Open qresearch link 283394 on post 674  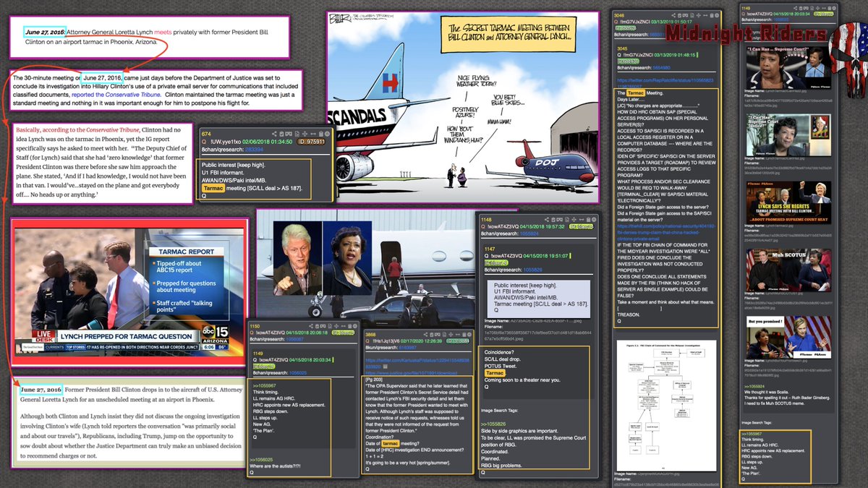click(x=253, y=150)
